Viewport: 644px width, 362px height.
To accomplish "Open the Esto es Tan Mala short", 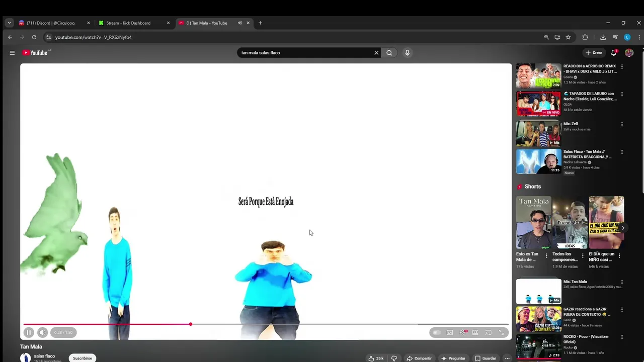I will click(534, 223).
